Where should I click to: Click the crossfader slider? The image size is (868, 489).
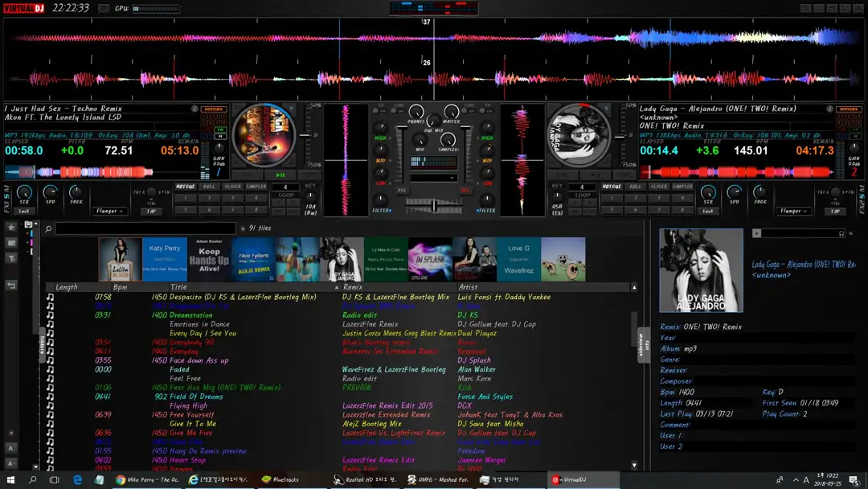tap(434, 206)
